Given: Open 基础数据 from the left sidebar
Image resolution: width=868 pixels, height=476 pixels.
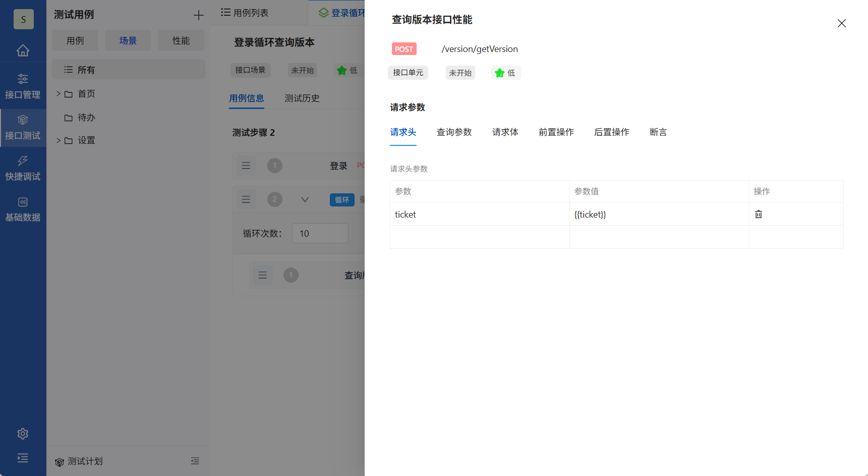Looking at the screenshot, I should coord(23,208).
